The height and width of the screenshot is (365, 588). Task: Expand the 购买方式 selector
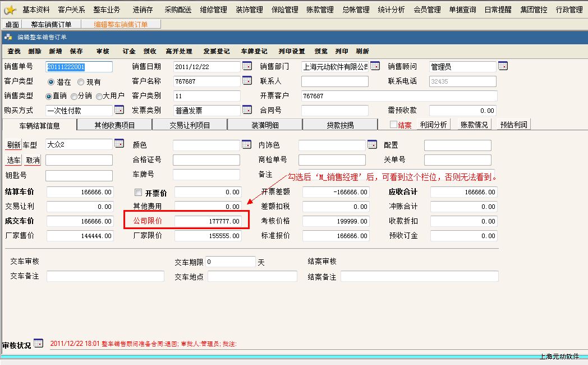coord(119,110)
